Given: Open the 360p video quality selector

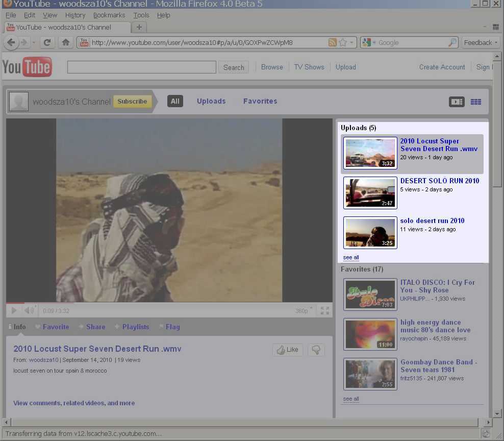Looking at the screenshot, I should [x=301, y=311].
